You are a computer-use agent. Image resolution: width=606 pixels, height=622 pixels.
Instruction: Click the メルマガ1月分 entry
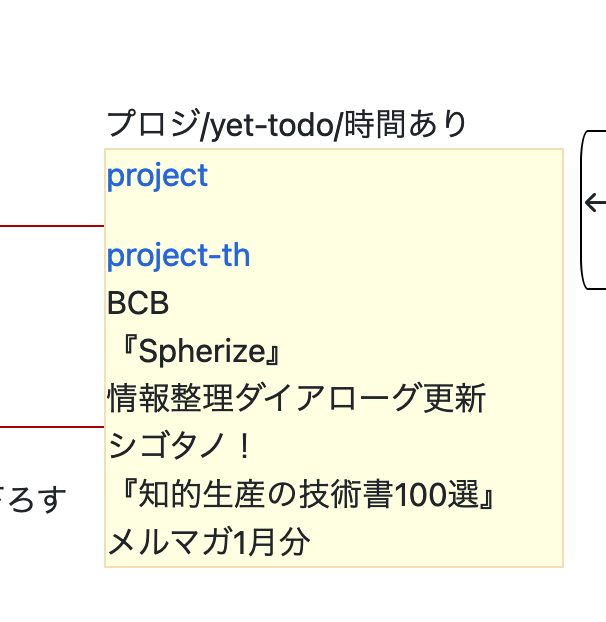[x=209, y=542]
